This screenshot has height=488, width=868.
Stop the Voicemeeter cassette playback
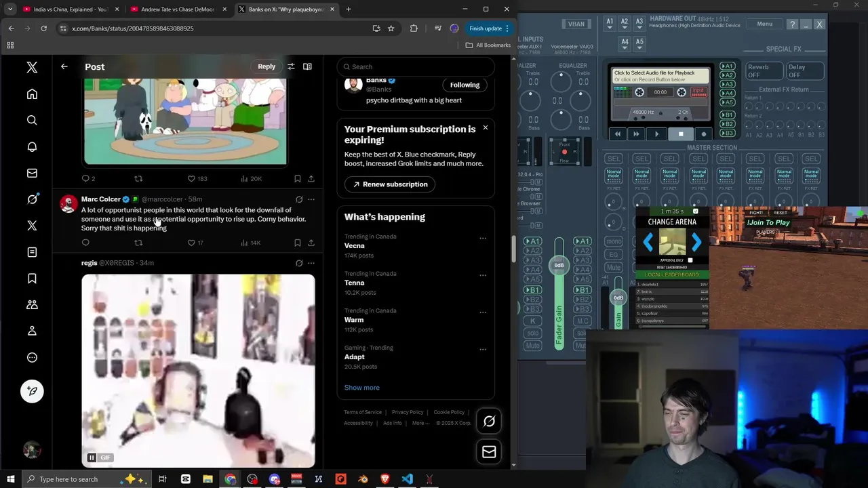click(x=681, y=134)
